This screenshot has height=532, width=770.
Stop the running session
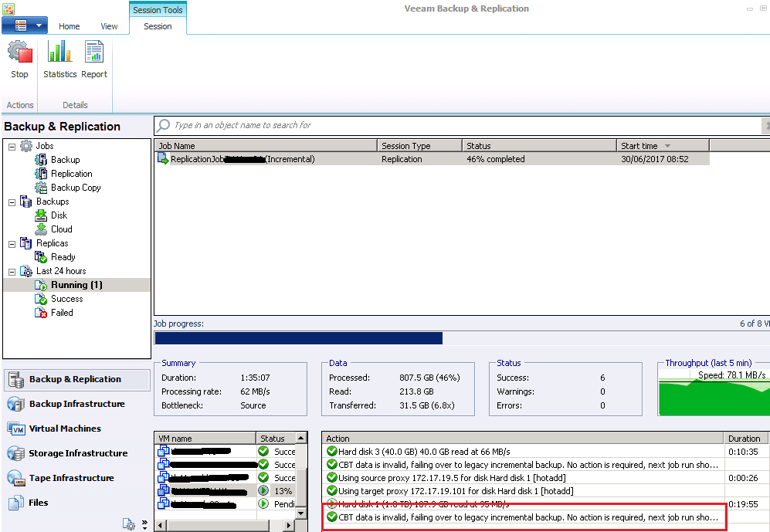19,59
